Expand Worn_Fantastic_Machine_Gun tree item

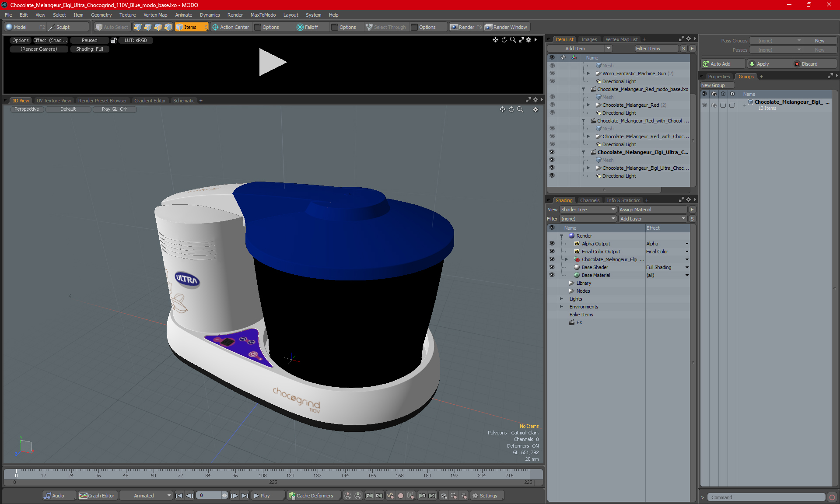pyautogui.click(x=588, y=73)
